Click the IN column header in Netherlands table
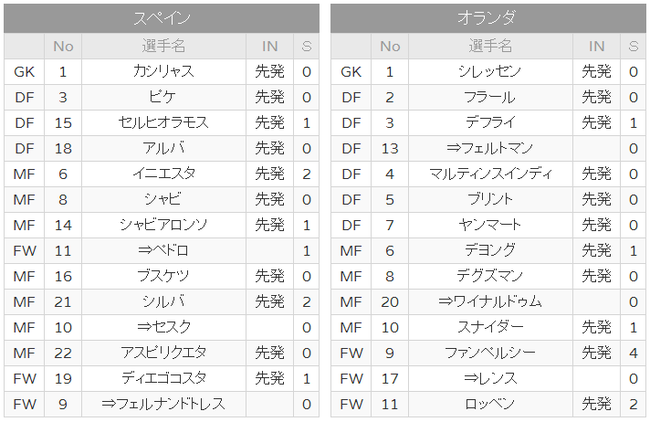This screenshot has width=650, height=422. click(x=597, y=46)
